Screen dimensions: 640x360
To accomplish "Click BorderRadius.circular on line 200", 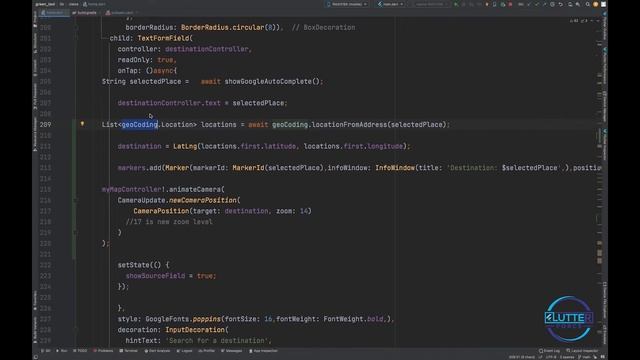I will tap(222, 27).
